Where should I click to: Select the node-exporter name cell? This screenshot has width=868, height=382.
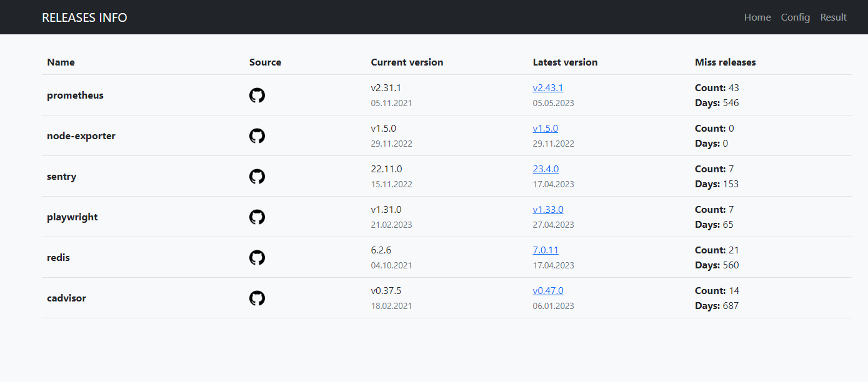pyautogui.click(x=81, y=136)
